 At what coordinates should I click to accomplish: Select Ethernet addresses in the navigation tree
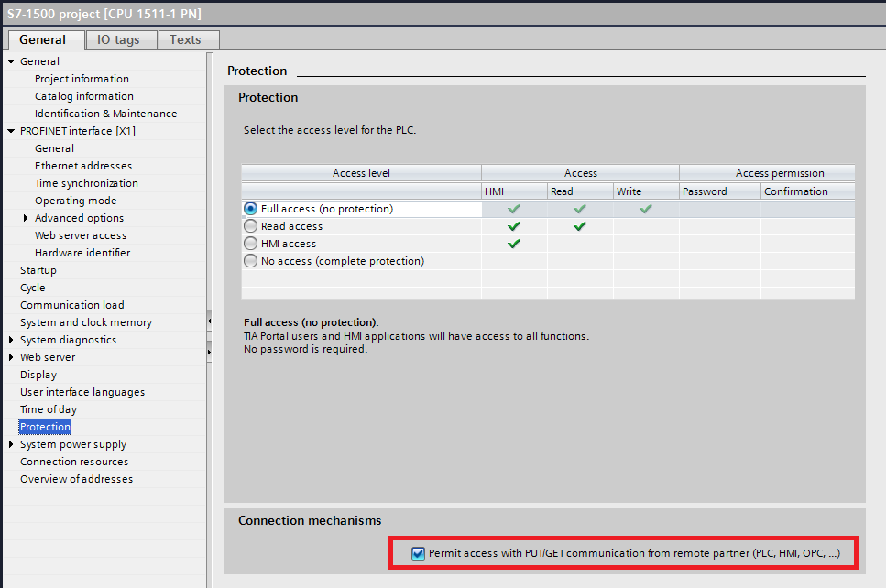tap(83, 166)
